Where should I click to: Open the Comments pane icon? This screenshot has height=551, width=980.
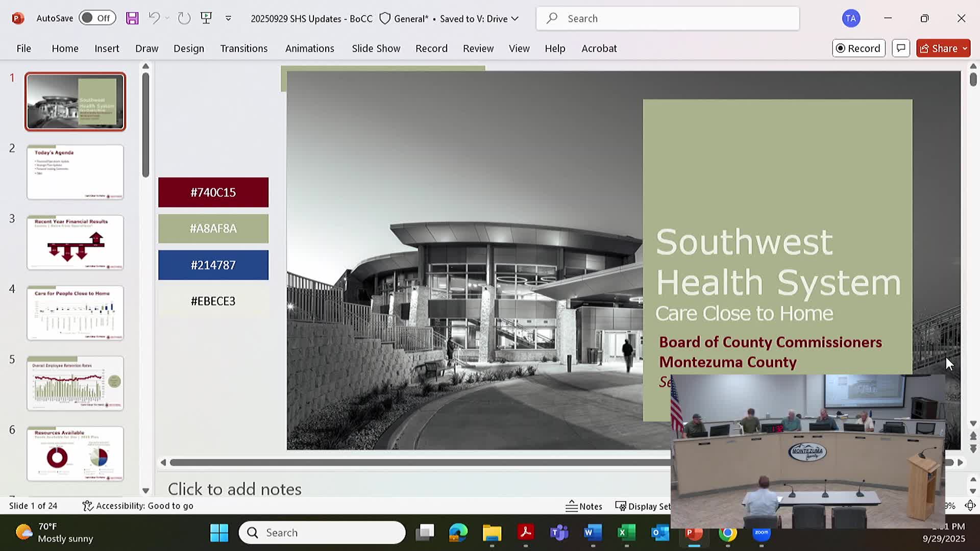tap(901, 48)
